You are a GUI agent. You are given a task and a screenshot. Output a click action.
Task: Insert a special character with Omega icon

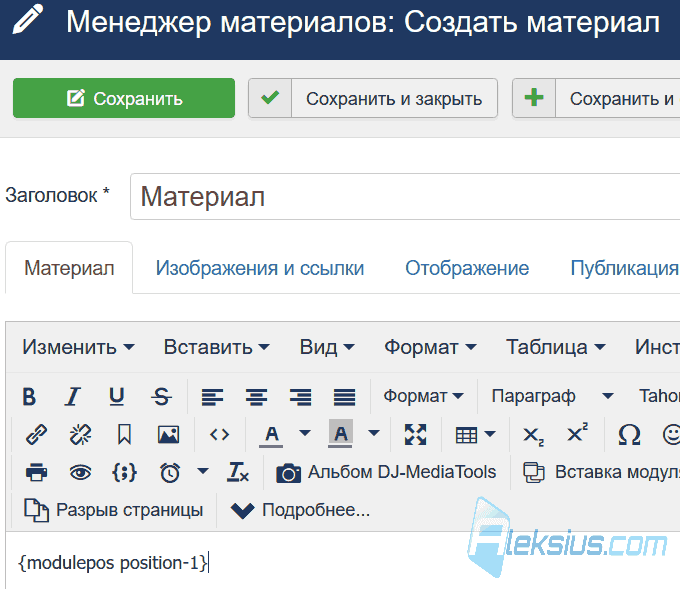click(629, 434)
